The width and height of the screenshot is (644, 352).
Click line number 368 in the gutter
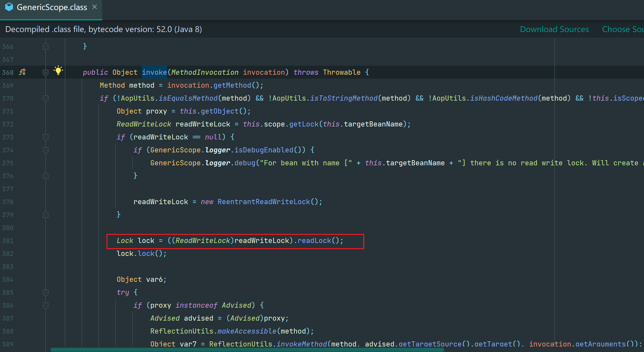pos(8,72)
